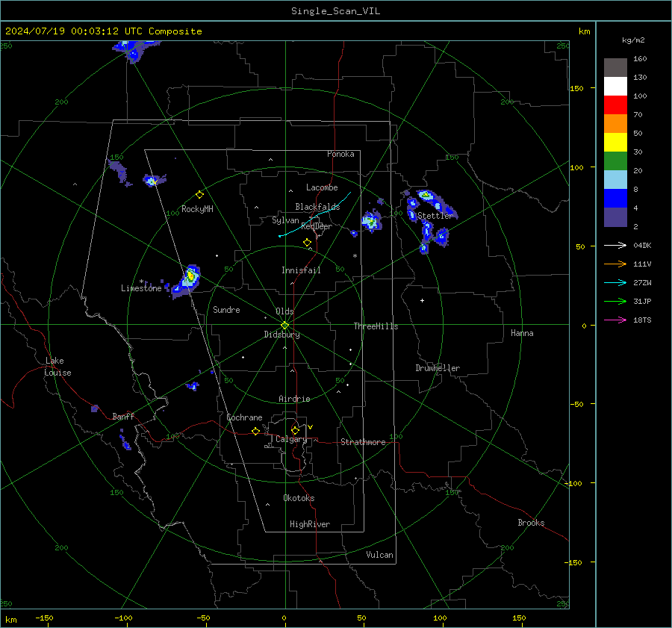
Task: Click the white 04DK arrow legend icon
Action: click(615, 245)
